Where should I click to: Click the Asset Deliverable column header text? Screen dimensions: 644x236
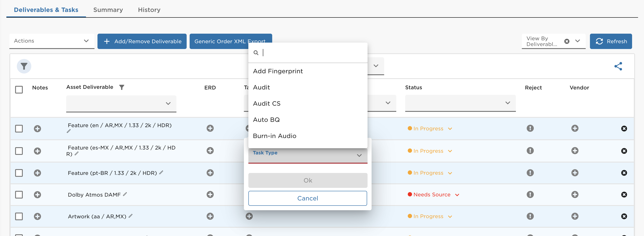coord(90,87)
